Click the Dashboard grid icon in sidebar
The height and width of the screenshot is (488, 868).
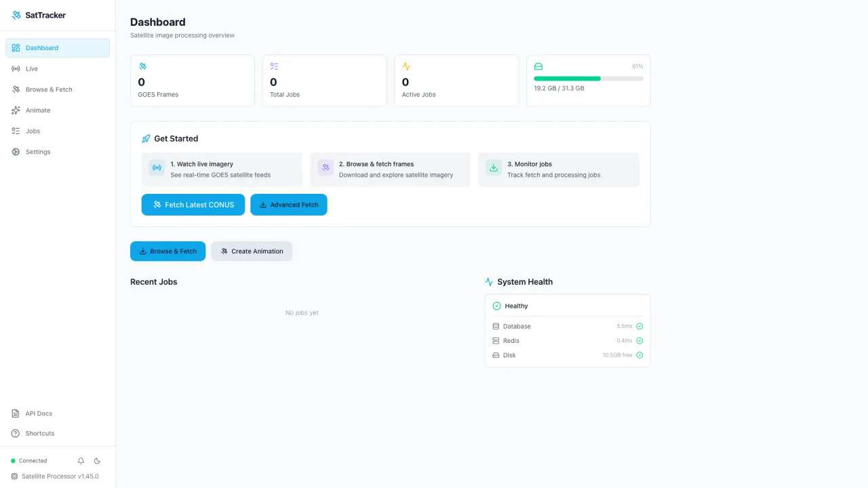pos(16,48)
